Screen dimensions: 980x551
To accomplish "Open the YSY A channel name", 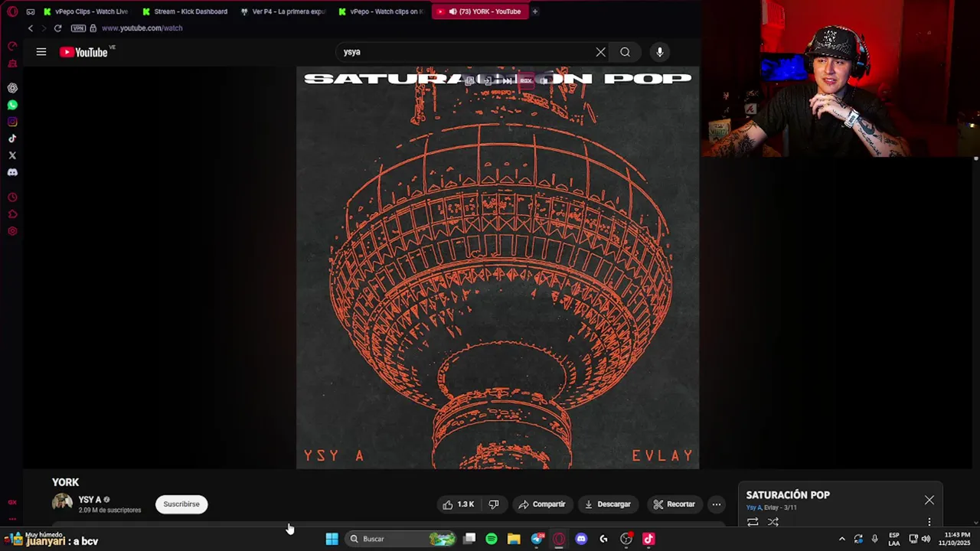I will coord(90,500).
